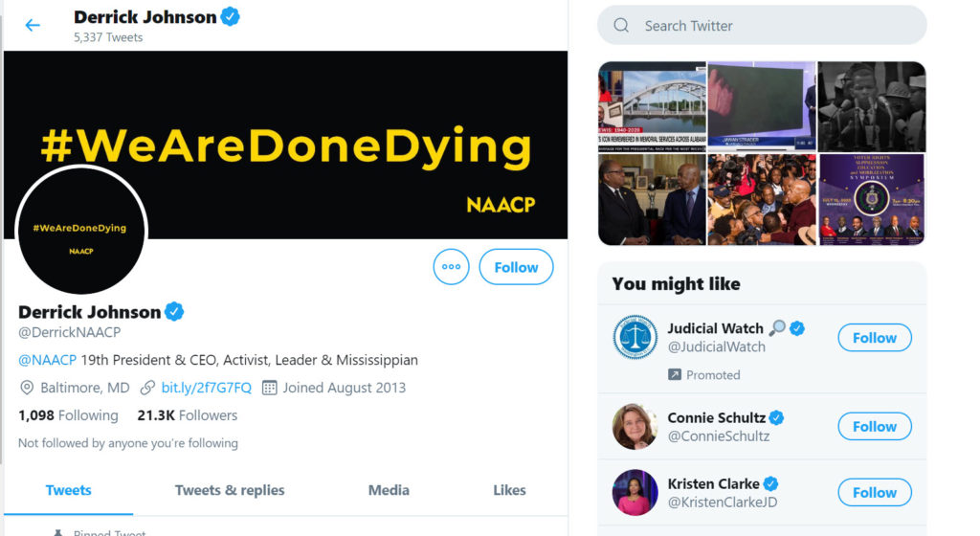This screenshot has width=980, height=536.
Task: Open the @NAACP mention link in bio
Action: click(48, 360)
